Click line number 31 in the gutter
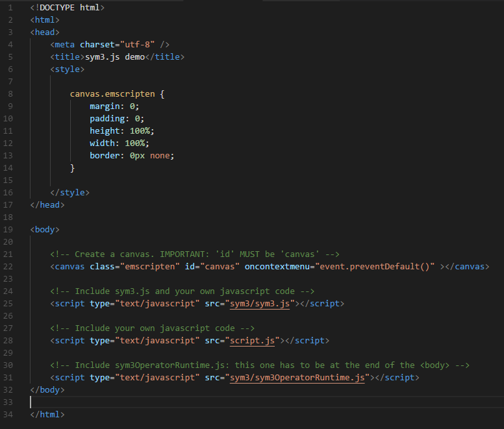504x429 pixels. 8,377
